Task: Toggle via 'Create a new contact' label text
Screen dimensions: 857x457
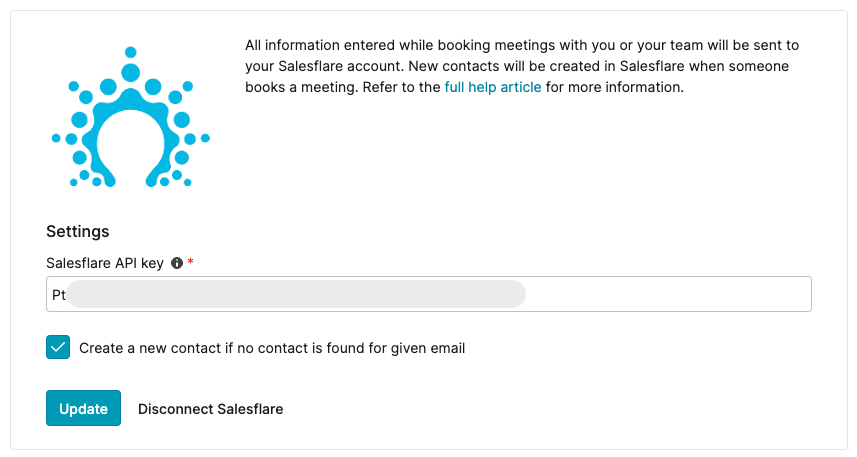Action: tap(272, 348)
